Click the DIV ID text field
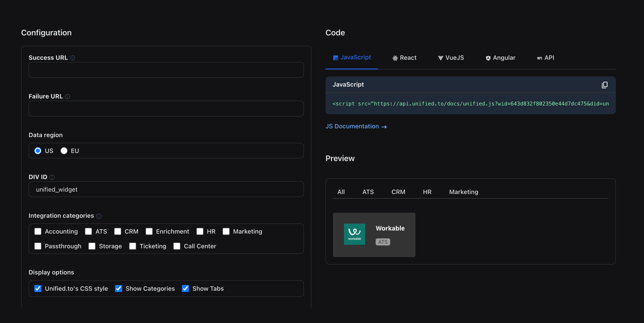The height and width of the screenshot is (323, 644). (166, 189)
